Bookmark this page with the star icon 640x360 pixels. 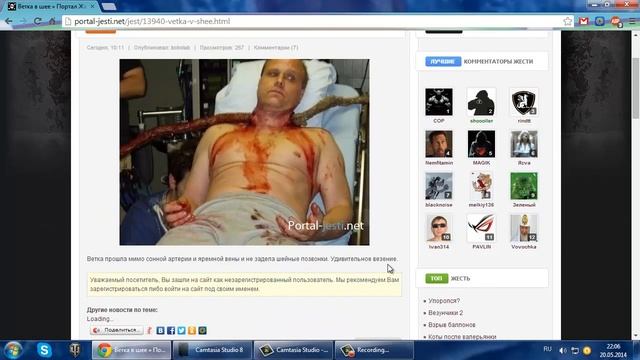567,21
